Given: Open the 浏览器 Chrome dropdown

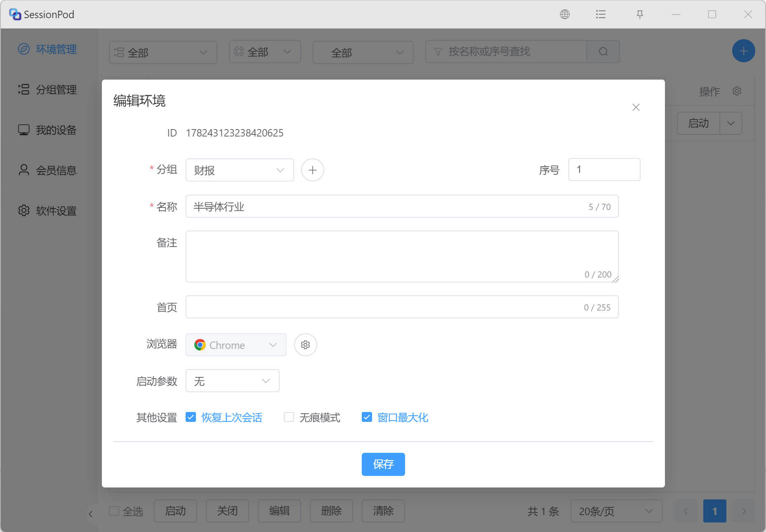Looking at the screenshot, I should coord(236,345).
